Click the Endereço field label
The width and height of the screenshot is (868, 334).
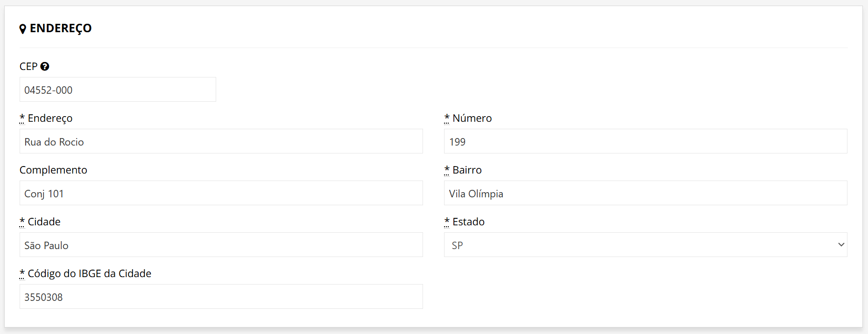click(x=50, y=118)
